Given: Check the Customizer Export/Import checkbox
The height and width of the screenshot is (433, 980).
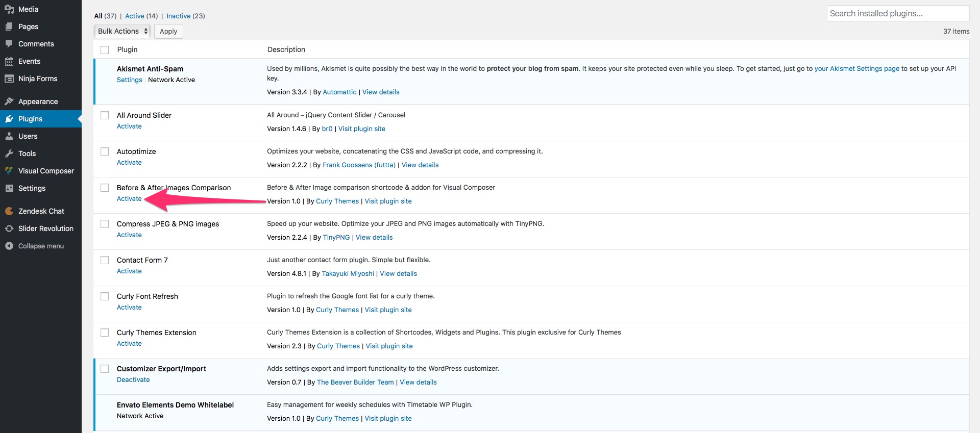Looking at the screenshot, I should [x=105, y=369].
